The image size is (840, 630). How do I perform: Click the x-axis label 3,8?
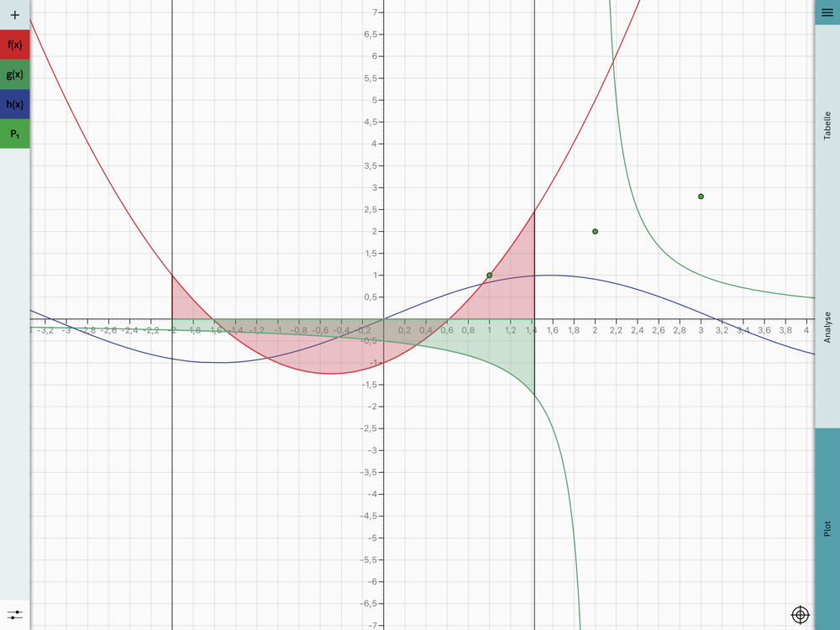pyautogui.click(x=785, y=330)
